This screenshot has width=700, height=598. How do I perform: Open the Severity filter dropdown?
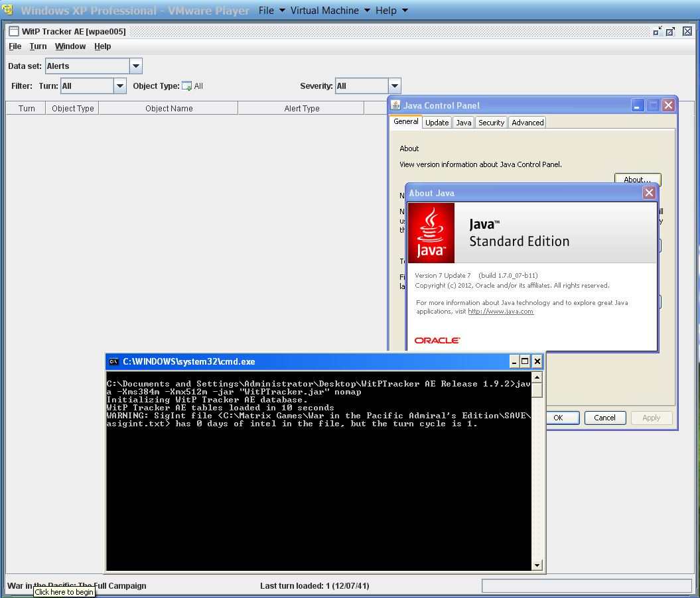click(x=394, y=86)
